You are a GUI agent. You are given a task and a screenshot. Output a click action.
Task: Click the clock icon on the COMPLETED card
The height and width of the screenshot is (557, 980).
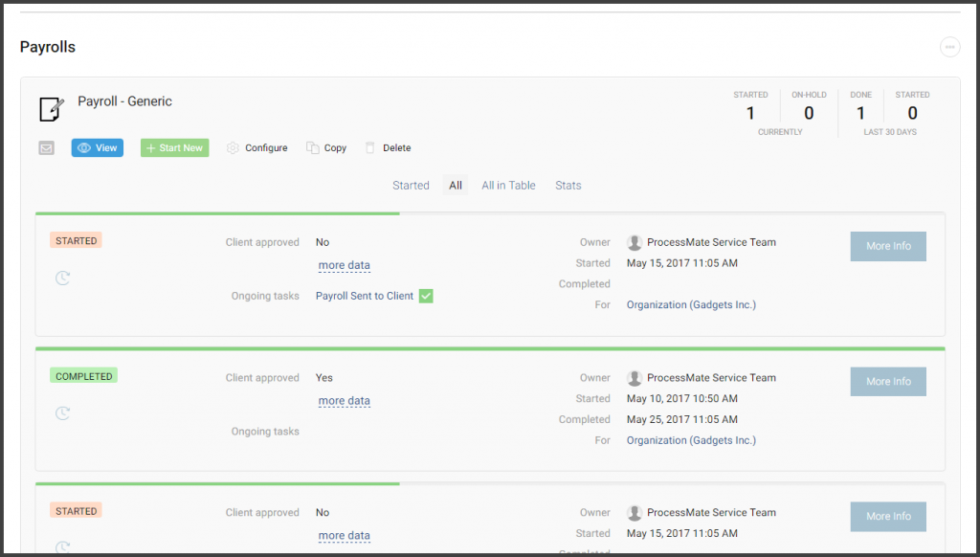click(62, 412)
